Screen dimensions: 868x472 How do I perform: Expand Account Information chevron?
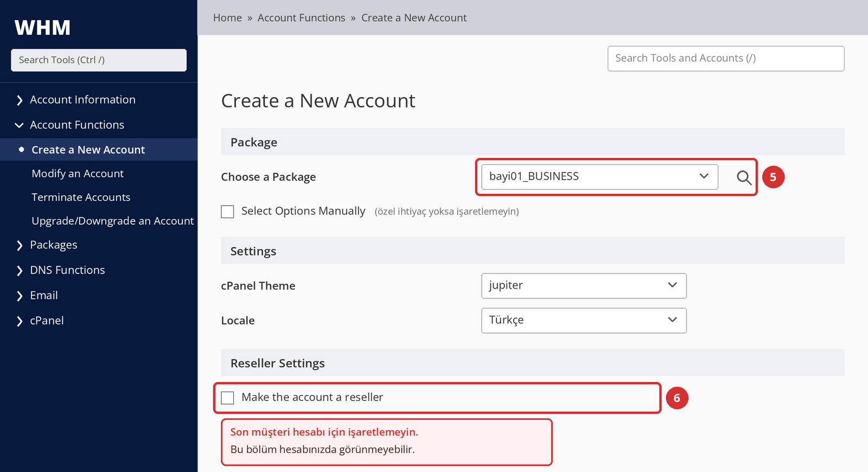(20, 100)
